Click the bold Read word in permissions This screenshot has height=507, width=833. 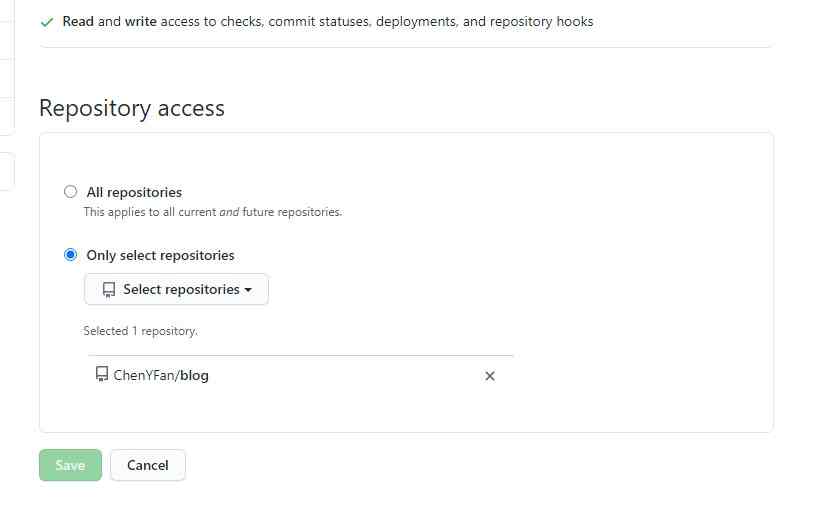click(x=78, y=21)
